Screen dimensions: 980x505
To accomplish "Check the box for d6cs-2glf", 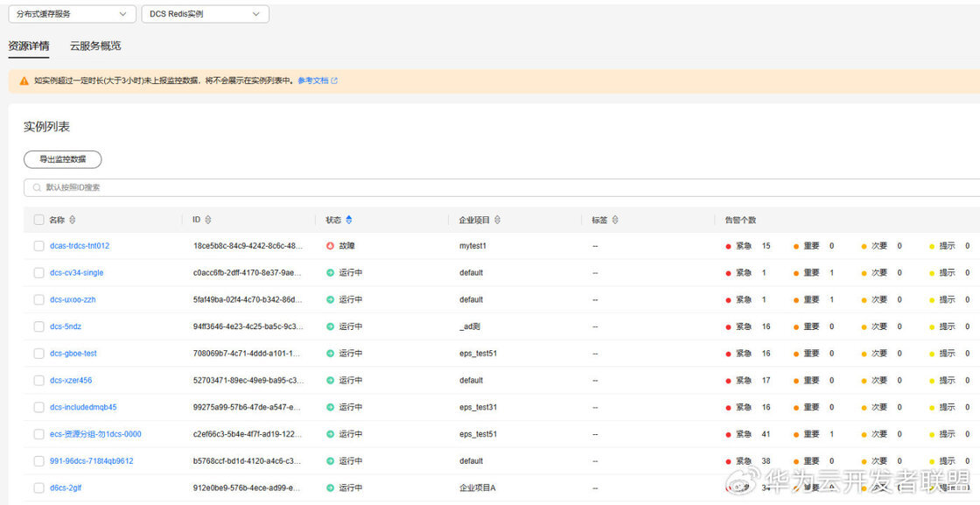I will point(38,488).
